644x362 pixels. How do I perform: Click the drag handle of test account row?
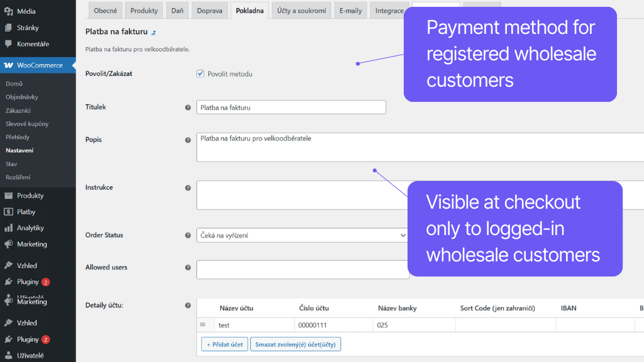coord(203,325)
